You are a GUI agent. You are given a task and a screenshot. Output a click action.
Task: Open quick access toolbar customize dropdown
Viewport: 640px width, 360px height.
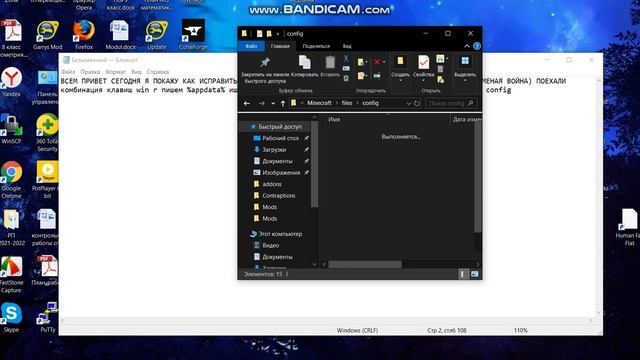(x=278, y=34)
